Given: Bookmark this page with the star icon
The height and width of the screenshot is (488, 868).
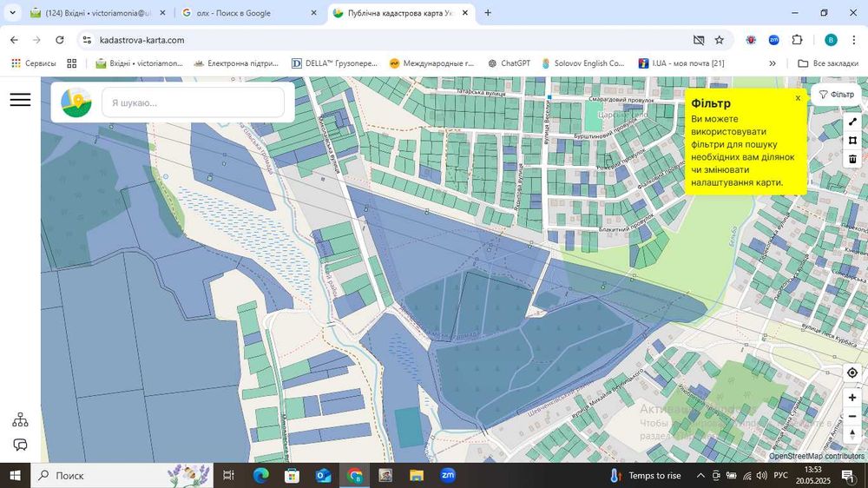Looking at the screenshot, I should point(719,40).
